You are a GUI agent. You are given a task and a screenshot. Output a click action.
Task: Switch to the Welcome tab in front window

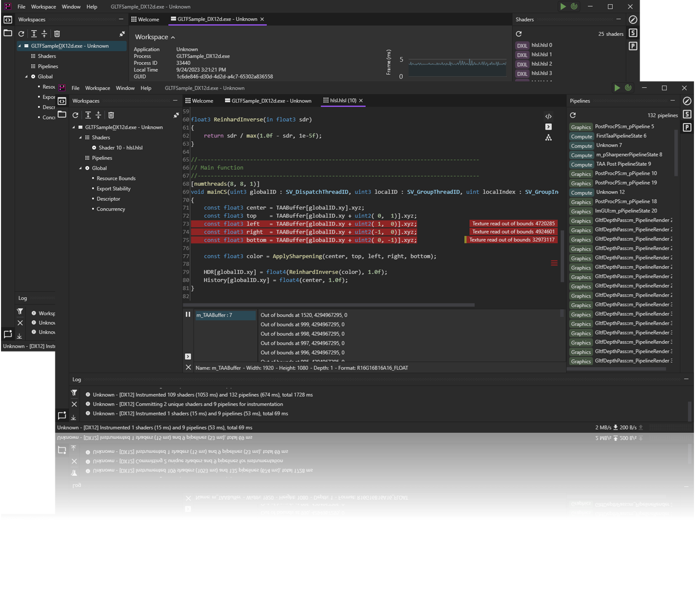199,101
